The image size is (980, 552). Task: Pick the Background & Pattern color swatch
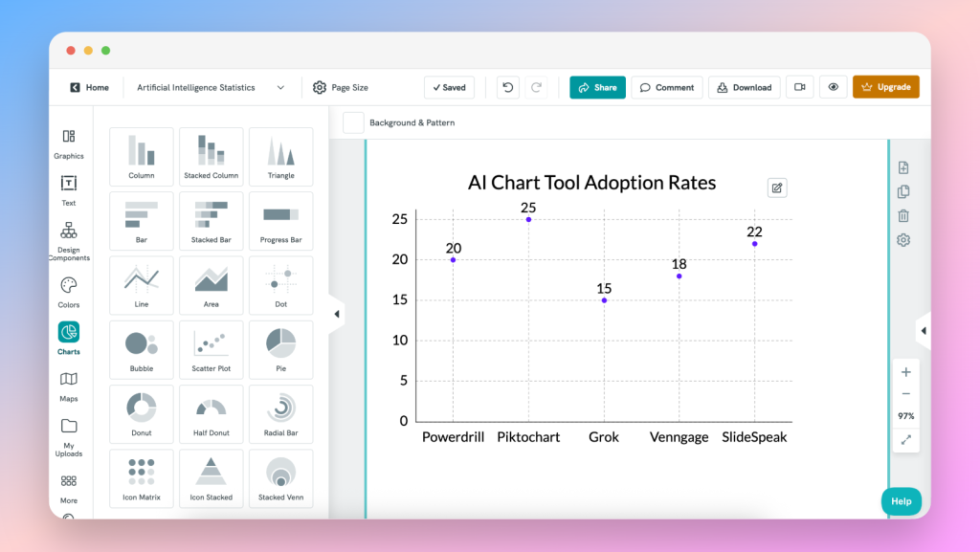353,122
